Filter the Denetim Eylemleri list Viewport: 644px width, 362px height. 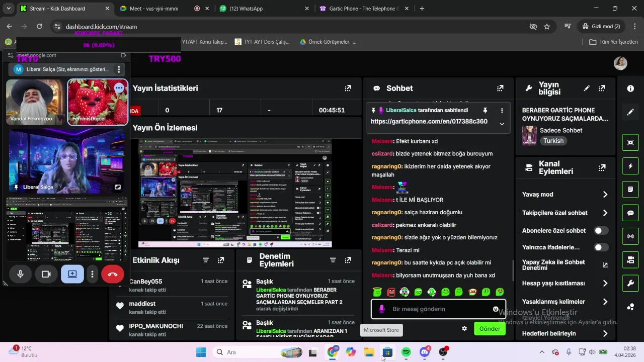(x=333, y=260)
